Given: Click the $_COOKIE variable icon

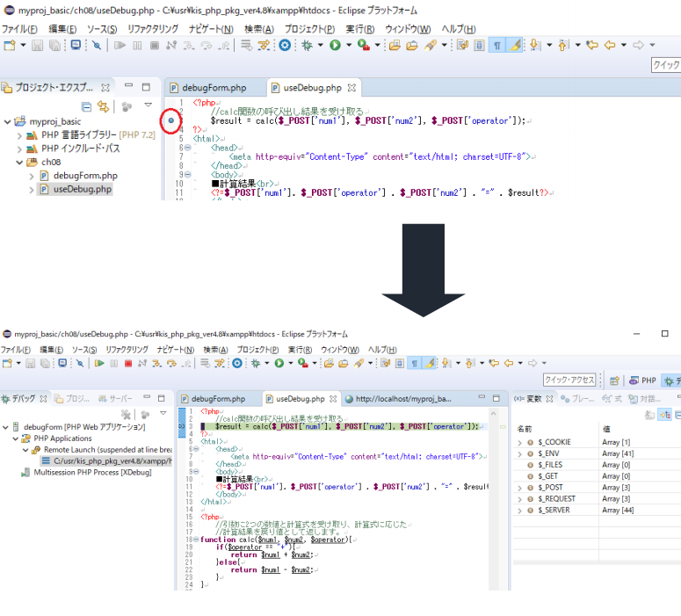Looking at the screenshot, I should click(531, 442).
